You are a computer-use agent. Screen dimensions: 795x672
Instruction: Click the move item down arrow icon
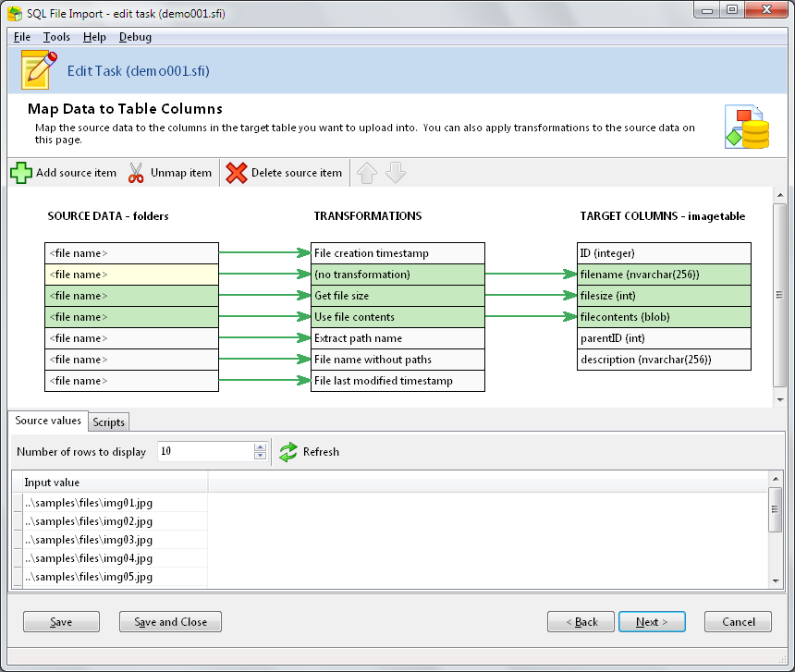396,172
